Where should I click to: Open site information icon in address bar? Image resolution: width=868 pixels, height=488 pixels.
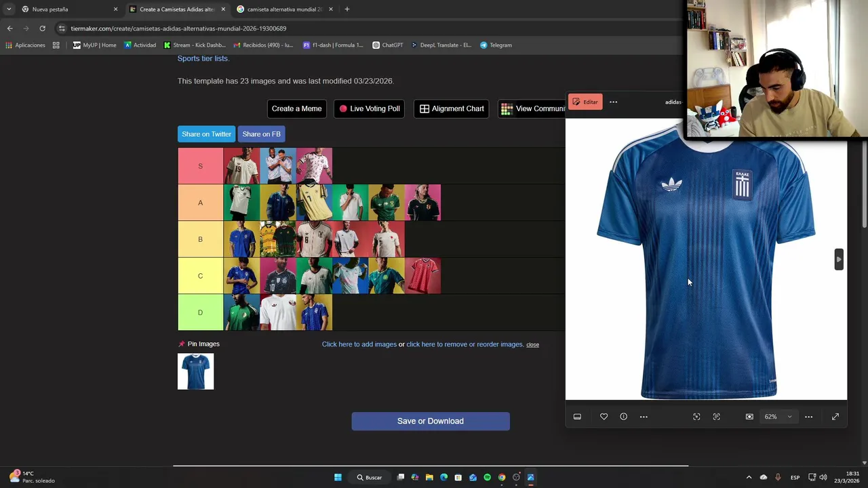(x=62, y=28)
